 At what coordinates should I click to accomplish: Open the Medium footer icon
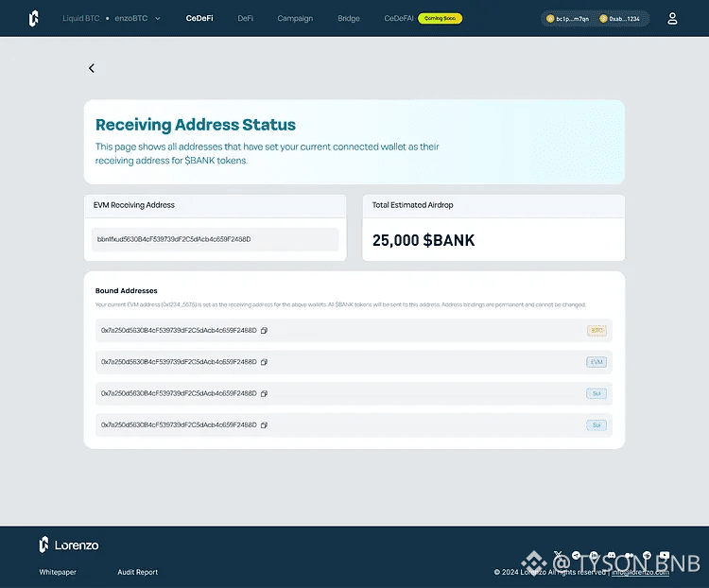629,555
